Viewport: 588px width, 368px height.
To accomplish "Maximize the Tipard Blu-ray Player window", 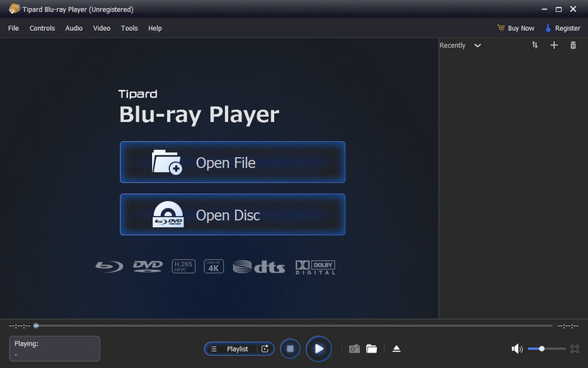I will pyautogui.click(x=559, y=10).
